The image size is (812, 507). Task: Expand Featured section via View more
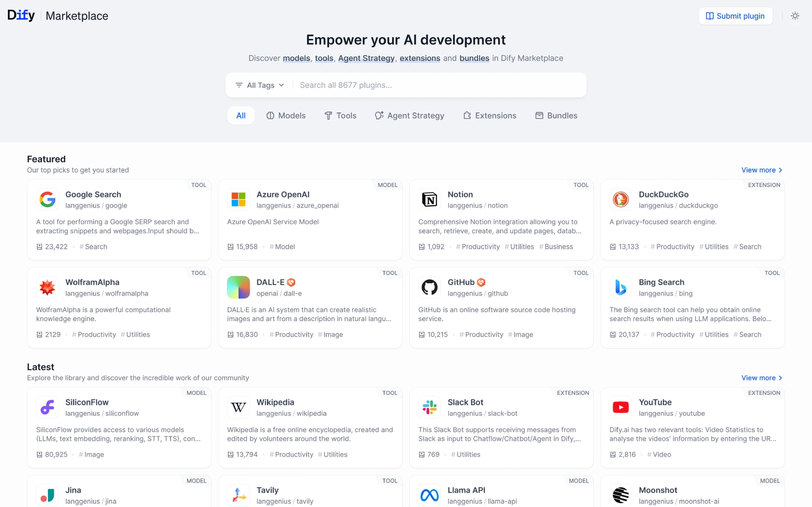[761, 170]
